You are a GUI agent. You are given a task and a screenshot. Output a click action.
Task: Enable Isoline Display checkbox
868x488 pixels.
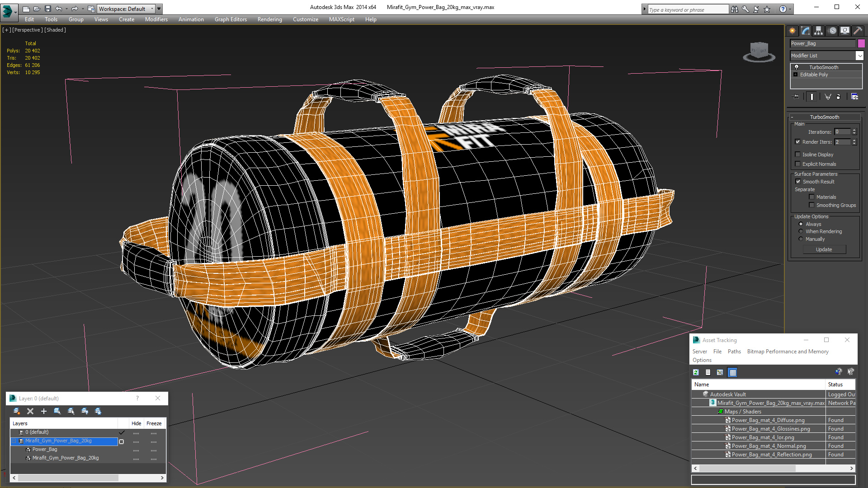[x=798, y=155]
